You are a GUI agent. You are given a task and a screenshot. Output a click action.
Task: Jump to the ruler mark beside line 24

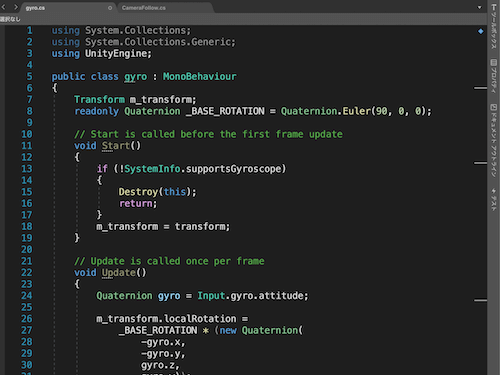click(480, 300)
